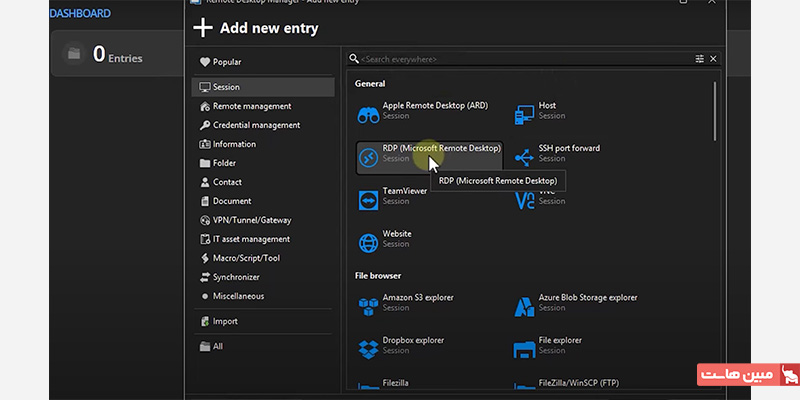This screenshot has width=800, height=400.
Task: Click the Search everywhere input field
Action: pos(520,60)
